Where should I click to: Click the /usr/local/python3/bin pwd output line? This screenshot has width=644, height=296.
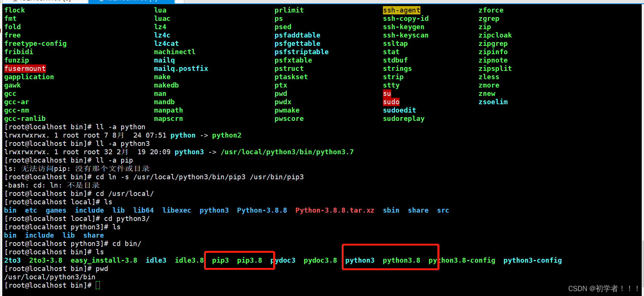[50, 277]
